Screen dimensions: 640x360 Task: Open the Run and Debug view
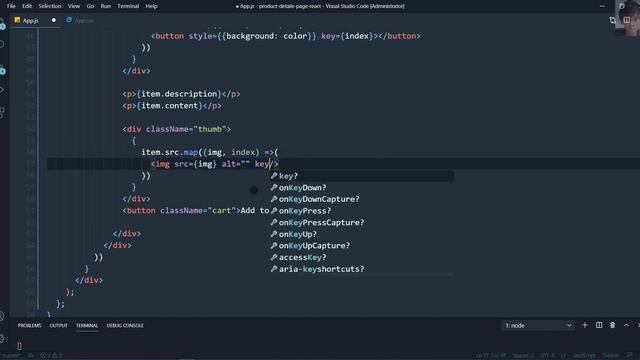pos(2,90)
